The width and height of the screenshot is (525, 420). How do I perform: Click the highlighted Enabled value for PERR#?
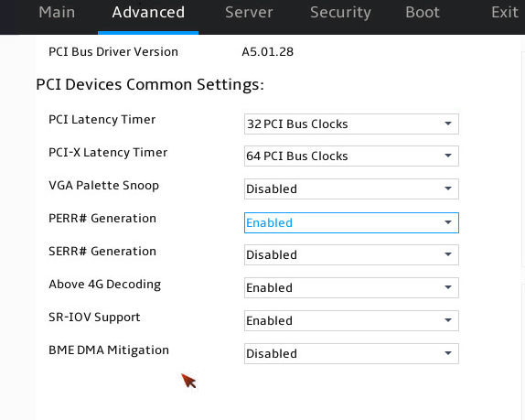[269, 222]
